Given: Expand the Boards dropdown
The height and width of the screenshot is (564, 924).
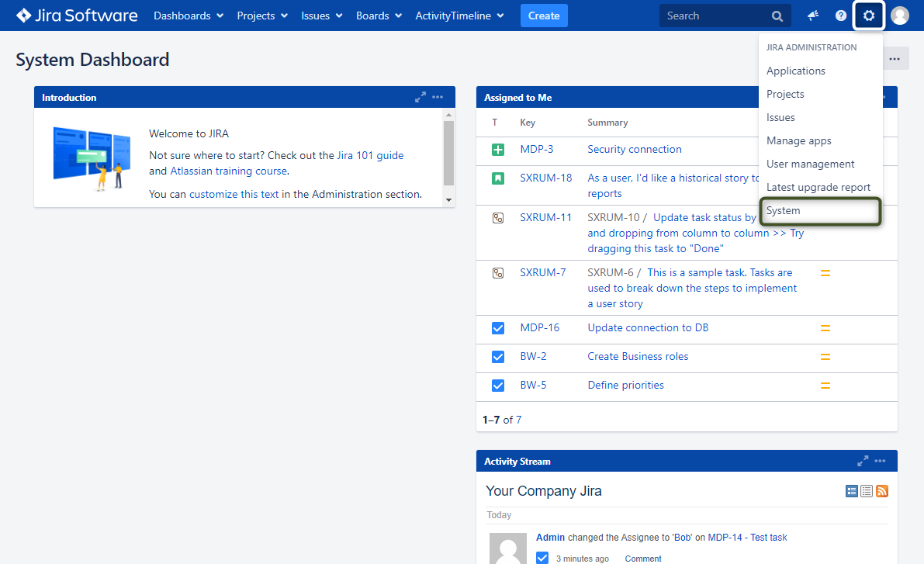Looking at the screenshot, I should (379, 16).
